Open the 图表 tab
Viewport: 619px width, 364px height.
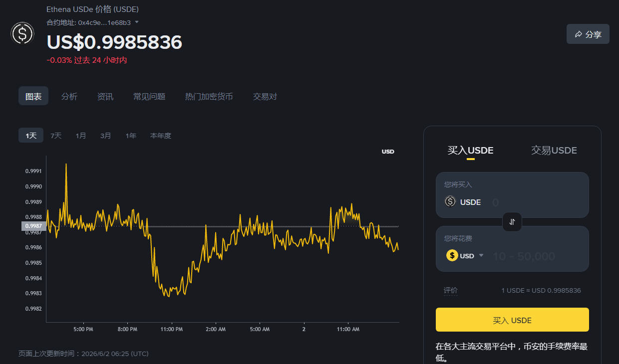33,96
